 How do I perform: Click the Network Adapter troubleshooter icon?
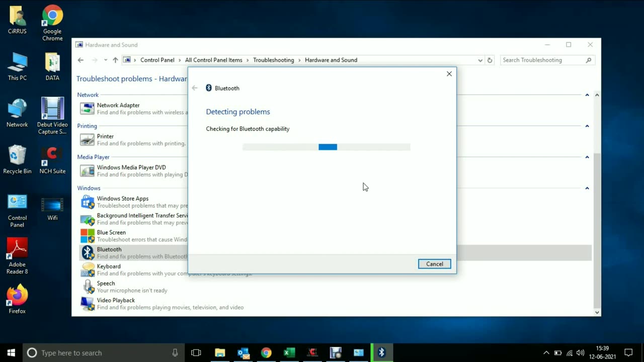click(88, 109)
